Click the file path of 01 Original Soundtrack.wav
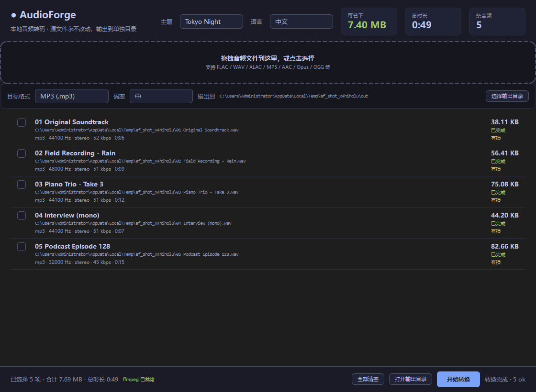Image resolution: width=536 pixels, height=392 pixels. click(137, 130)
